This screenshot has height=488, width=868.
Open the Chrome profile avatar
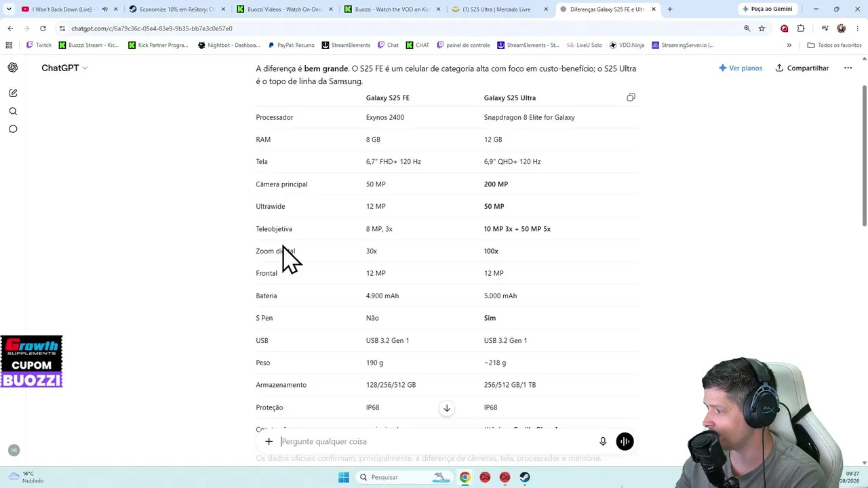click(x=841, y=28)
